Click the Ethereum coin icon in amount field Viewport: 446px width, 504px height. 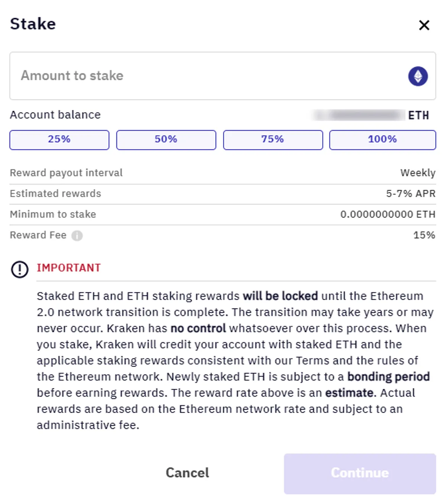[418, 76]
